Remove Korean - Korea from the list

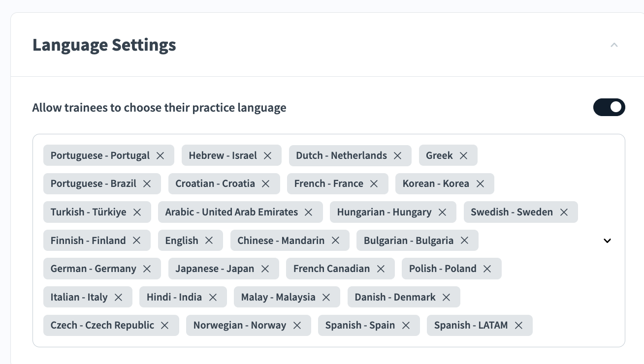point(481,184)
